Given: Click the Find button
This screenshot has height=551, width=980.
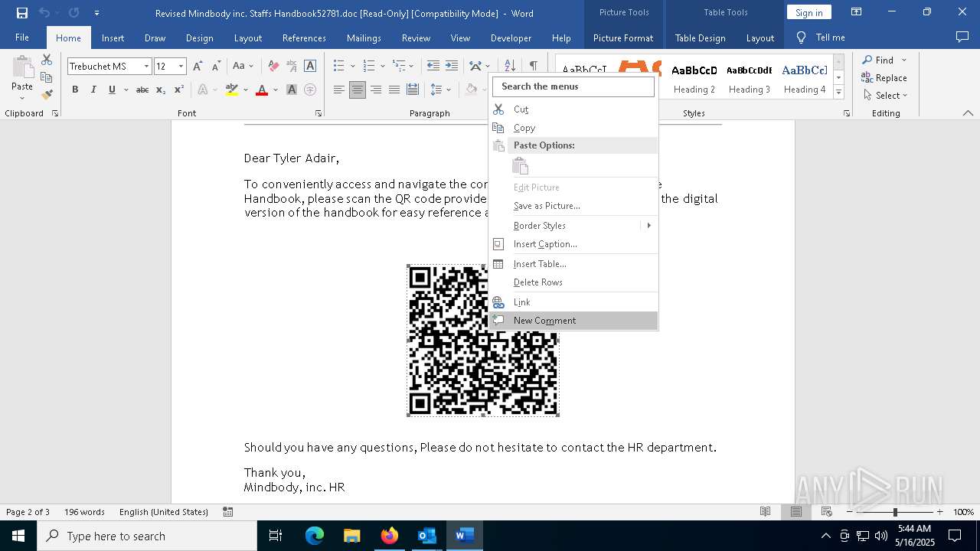Looking at the screenshot, I should pyautogui.click(x=877, y=60).
